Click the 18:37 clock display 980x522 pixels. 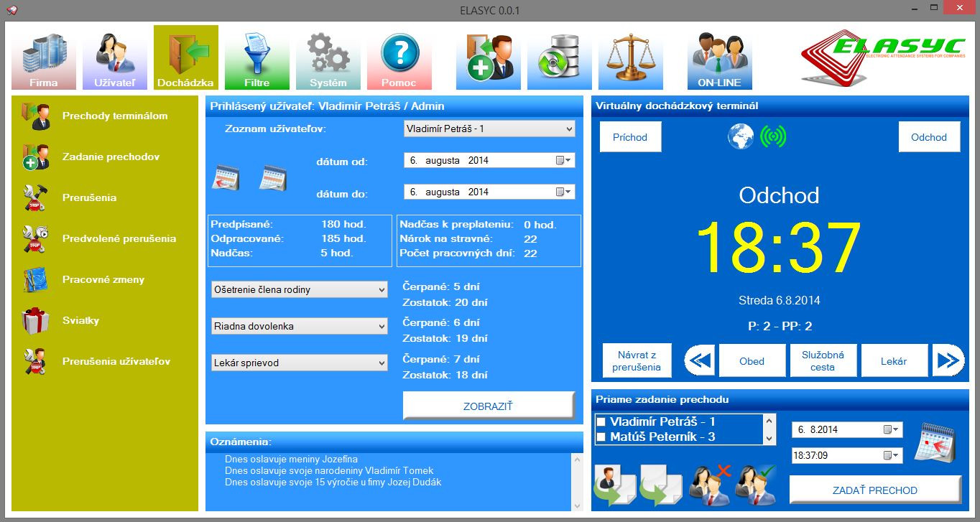click(779, 249)
